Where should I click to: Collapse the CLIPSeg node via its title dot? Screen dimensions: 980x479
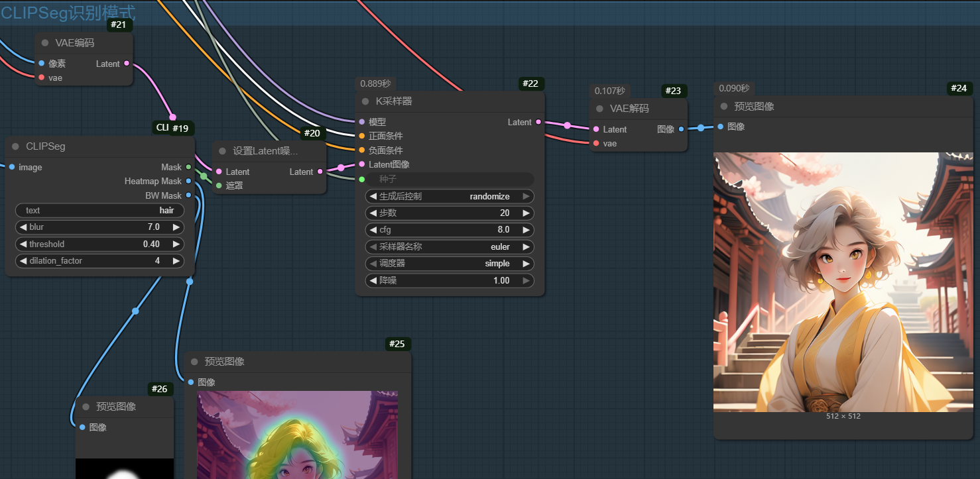[15, 146]
